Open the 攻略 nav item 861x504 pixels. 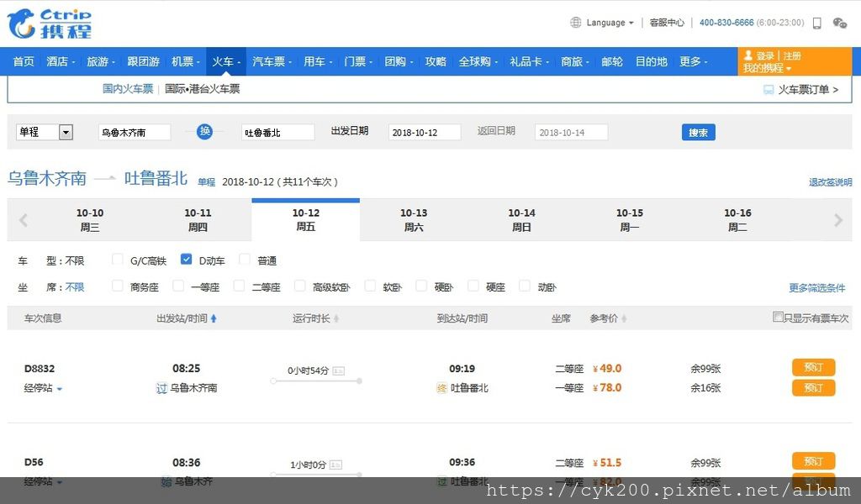[x=436, y=61]
